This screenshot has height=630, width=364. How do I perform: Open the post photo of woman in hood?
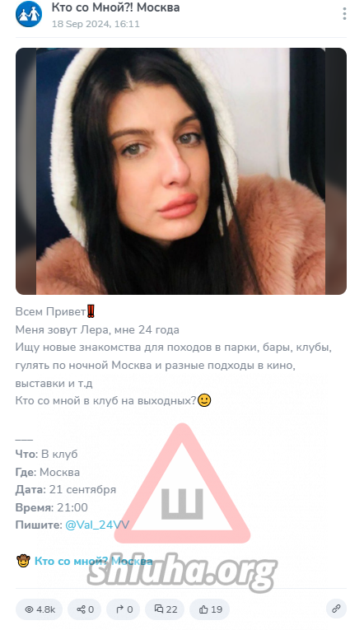pyautogui.click(x=181, y=171)
